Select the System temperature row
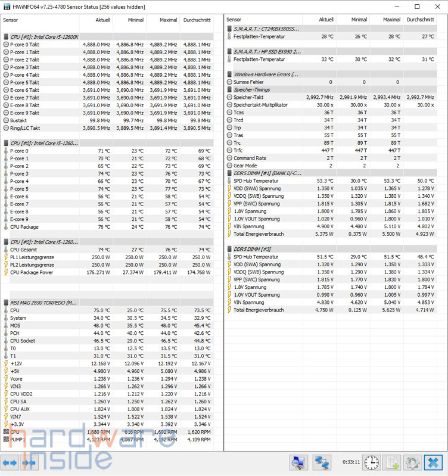The image size is (448, 476). [x=107, y=318]
